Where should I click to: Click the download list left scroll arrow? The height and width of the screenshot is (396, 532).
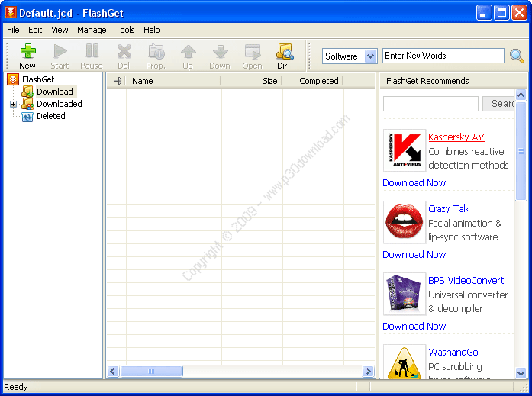113,372
